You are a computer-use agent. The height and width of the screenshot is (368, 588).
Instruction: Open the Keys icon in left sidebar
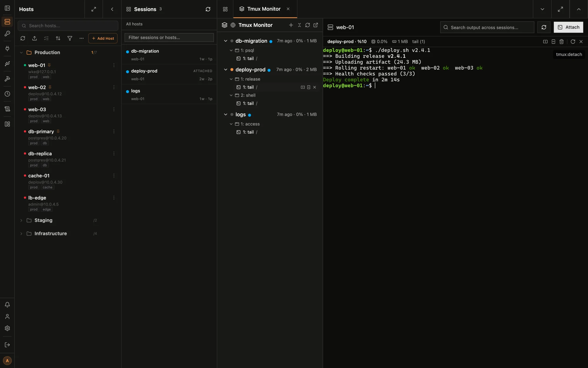click(7, 34)
